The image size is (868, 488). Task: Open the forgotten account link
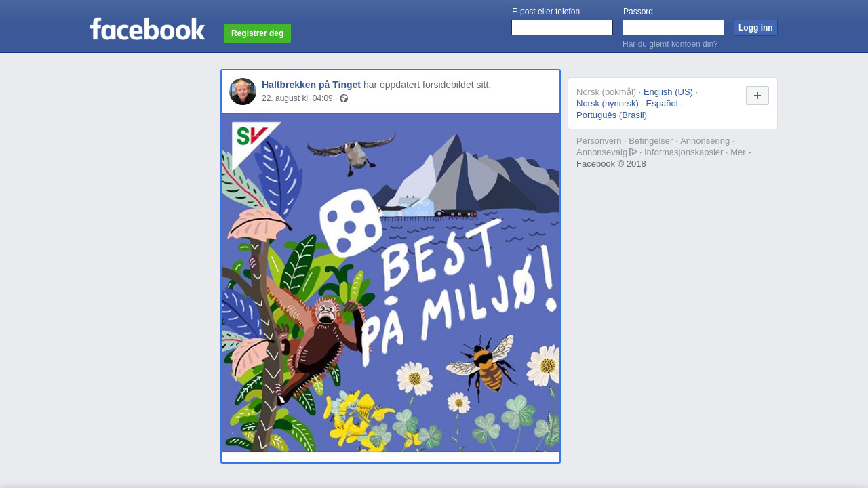[x=670, y=44]
